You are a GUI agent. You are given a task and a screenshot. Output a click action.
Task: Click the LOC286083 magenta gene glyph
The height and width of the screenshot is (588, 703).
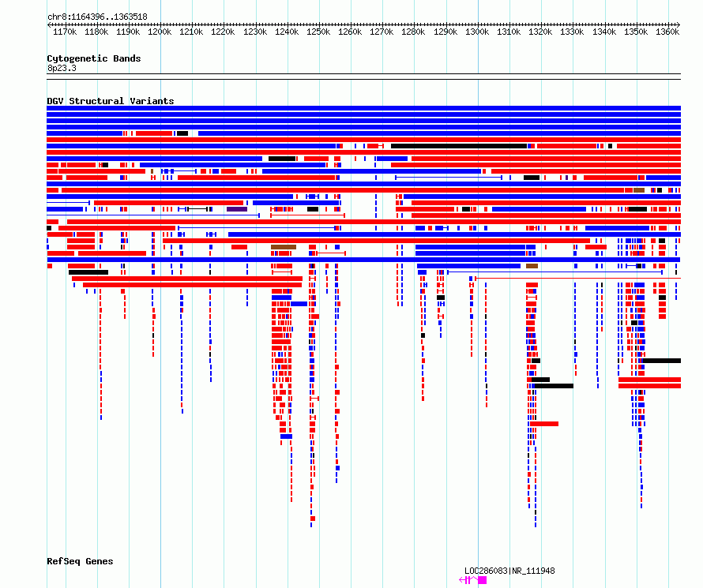[x=473, y=580]
